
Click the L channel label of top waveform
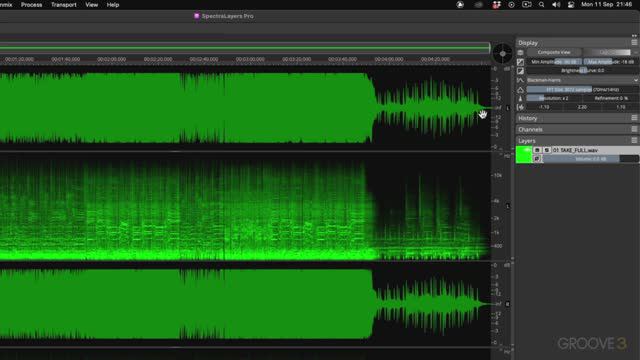[508, 108]
